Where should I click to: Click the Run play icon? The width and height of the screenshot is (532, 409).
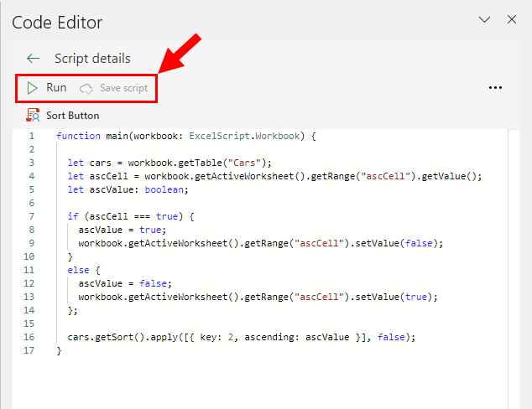pyautogui.click(x=32, y=88)
